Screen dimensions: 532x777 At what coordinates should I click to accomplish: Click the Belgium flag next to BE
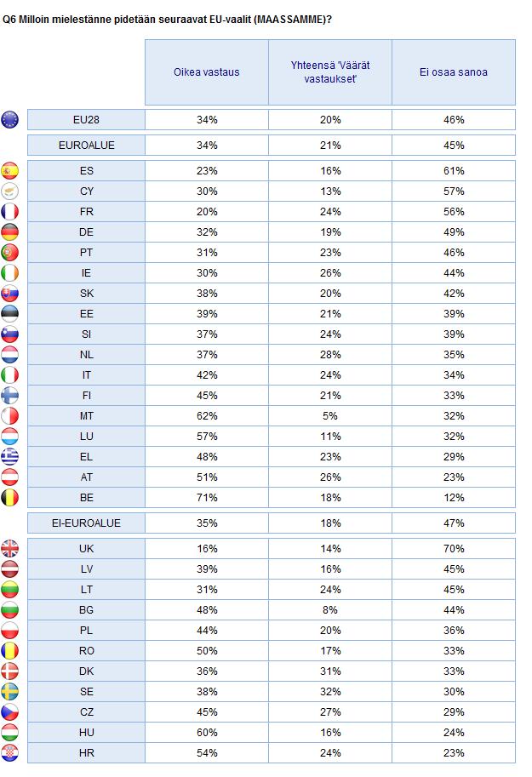click(10, 498)
